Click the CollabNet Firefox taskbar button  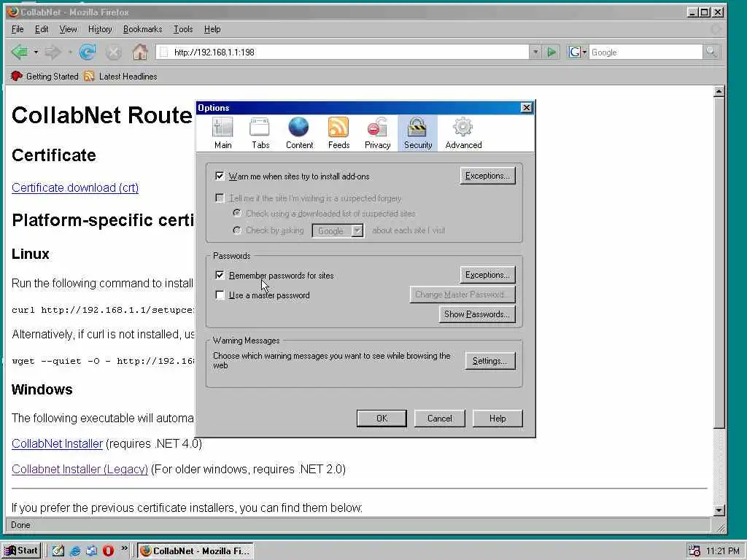pyautogui.click(x=196, y=551)
